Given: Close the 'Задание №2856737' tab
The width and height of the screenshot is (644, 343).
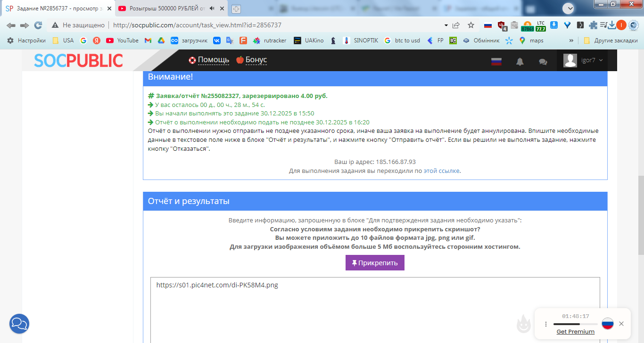Looking at the screenshot, I should click(109, 8).
